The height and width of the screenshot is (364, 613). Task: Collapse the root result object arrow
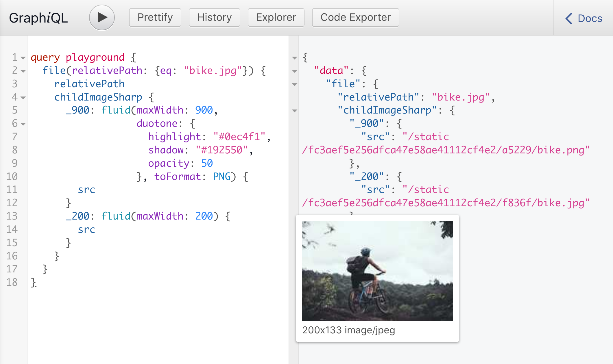[x=295, y=58]
